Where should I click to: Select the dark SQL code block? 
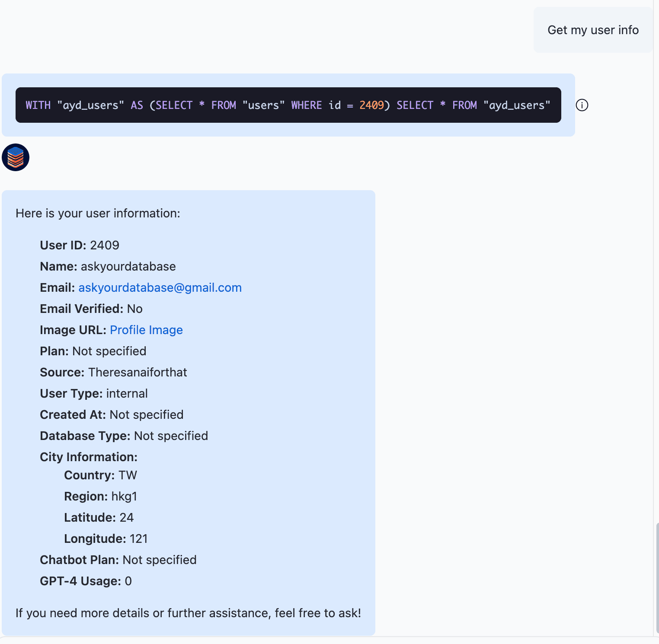coord(288,105)
